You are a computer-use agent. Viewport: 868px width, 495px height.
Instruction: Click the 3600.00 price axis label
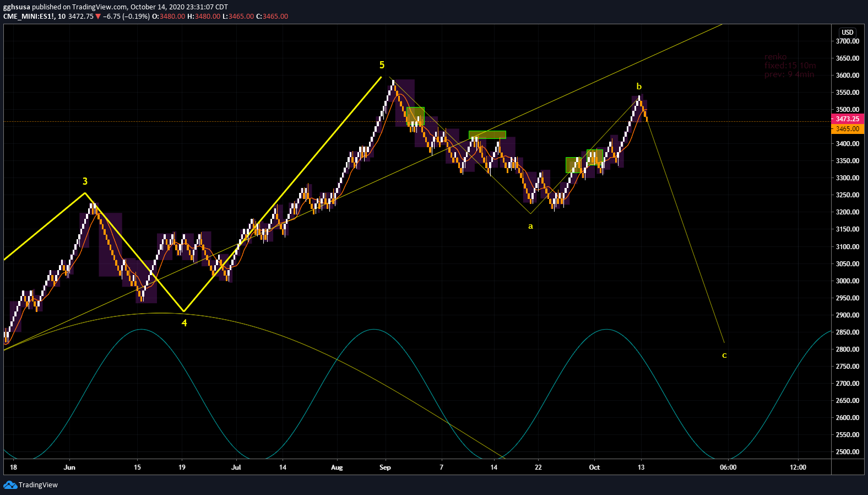[x=848, y=76]
